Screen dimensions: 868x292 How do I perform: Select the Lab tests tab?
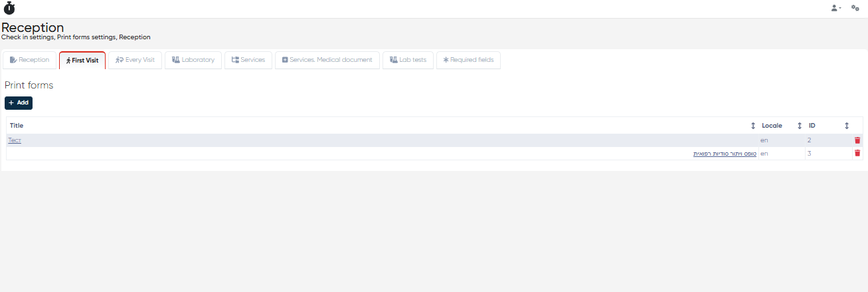[x=408, y=60]
